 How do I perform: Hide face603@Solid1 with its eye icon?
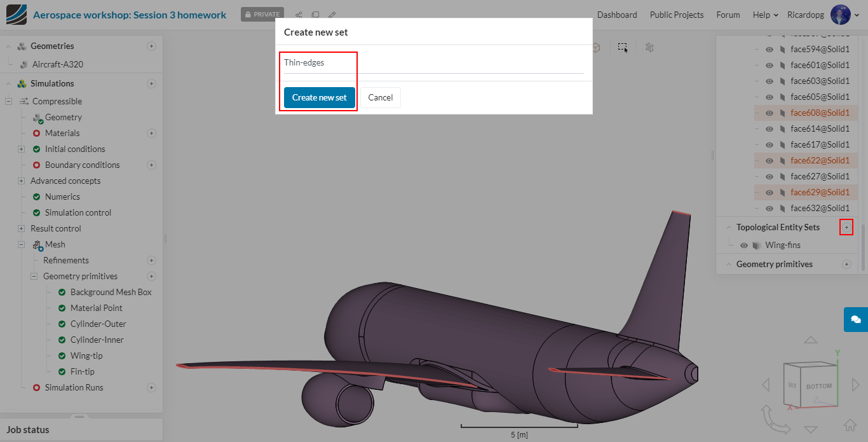click(770, 81)
